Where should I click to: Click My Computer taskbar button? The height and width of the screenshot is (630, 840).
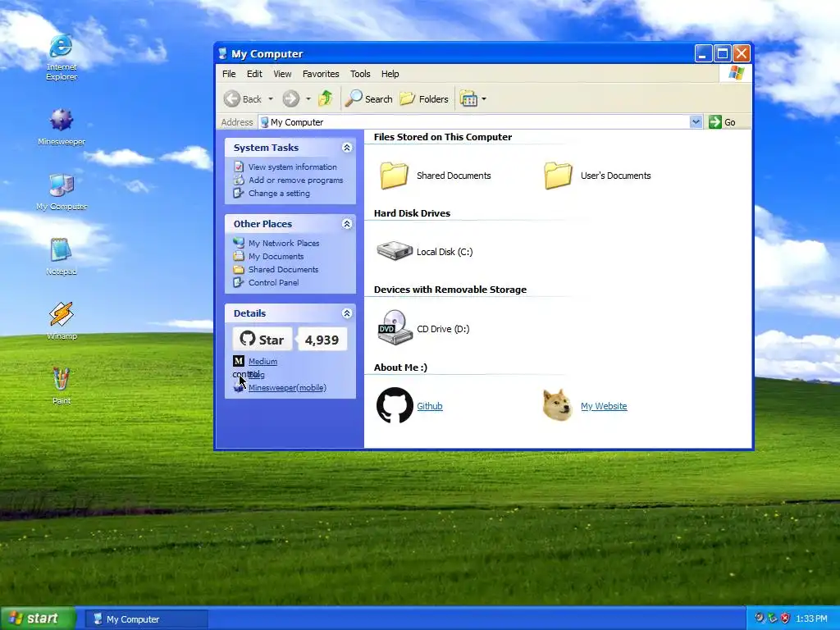coord(146,619)
